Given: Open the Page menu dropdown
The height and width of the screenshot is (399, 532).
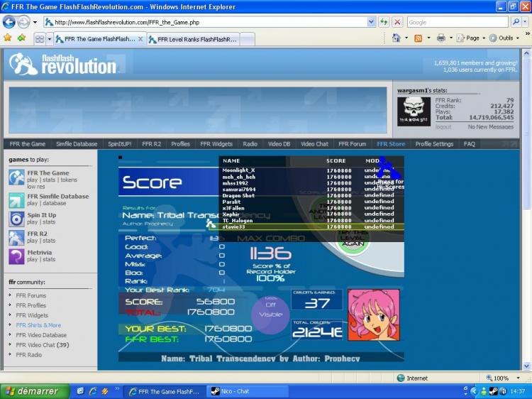Looking at the screenshot, I should (472, 38).
